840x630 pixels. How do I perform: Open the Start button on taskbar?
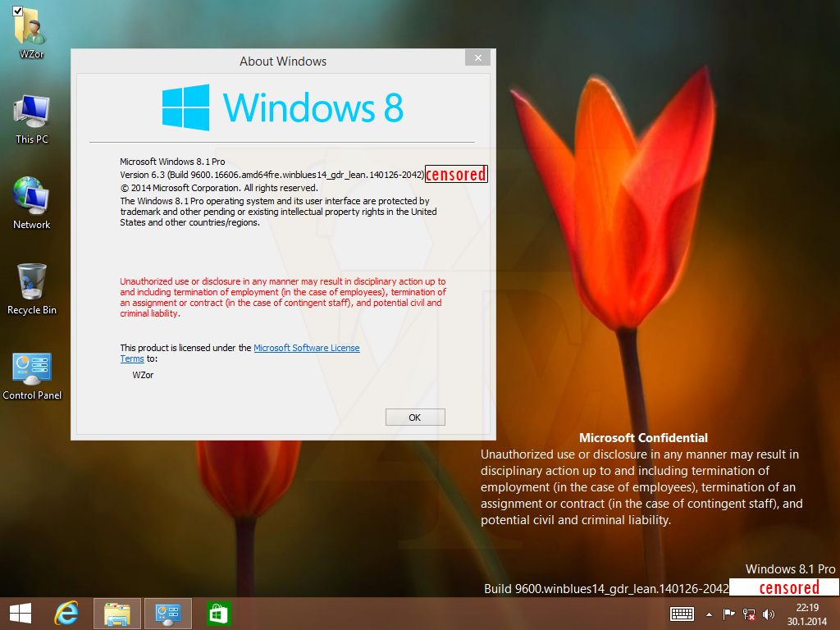pyautogui.click(x=21, y=614)
